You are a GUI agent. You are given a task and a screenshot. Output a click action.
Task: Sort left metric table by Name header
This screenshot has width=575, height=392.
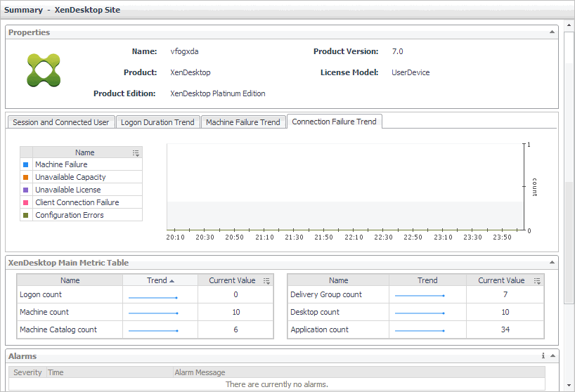[x=70, y=280]
